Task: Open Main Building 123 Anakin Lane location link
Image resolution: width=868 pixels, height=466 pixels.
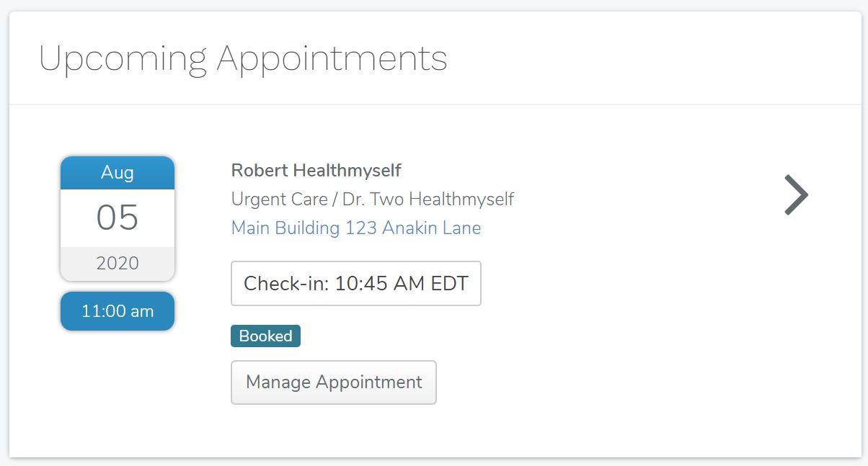Action: click(x=355, y=228)
